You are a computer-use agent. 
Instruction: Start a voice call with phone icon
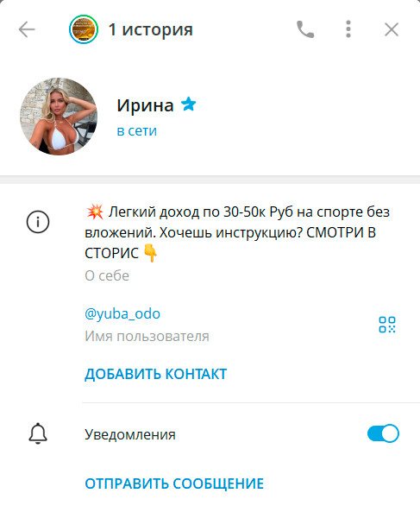(305, 29)
